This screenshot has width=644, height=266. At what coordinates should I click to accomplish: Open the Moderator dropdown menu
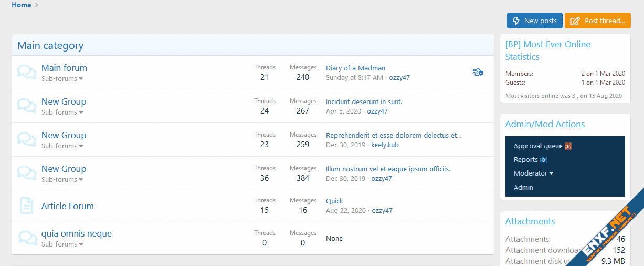coord(533,173)
